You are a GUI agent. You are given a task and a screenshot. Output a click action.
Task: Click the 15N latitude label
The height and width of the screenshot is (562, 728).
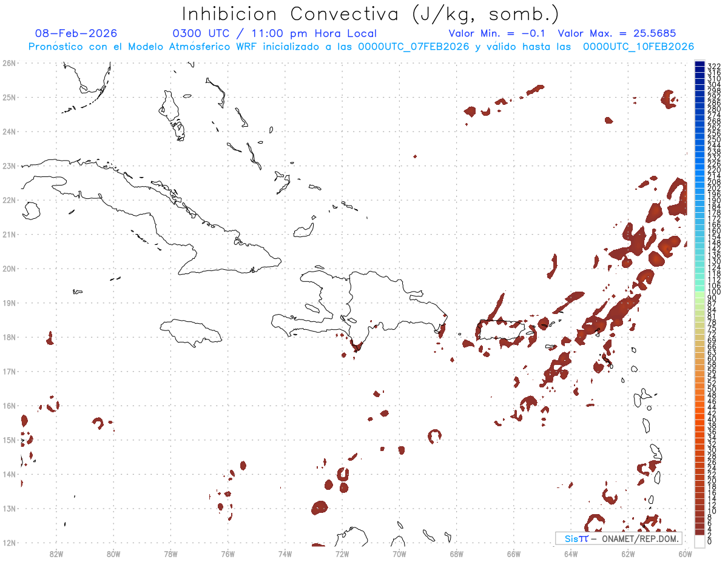pyautogui.click(x=9, y=440)
